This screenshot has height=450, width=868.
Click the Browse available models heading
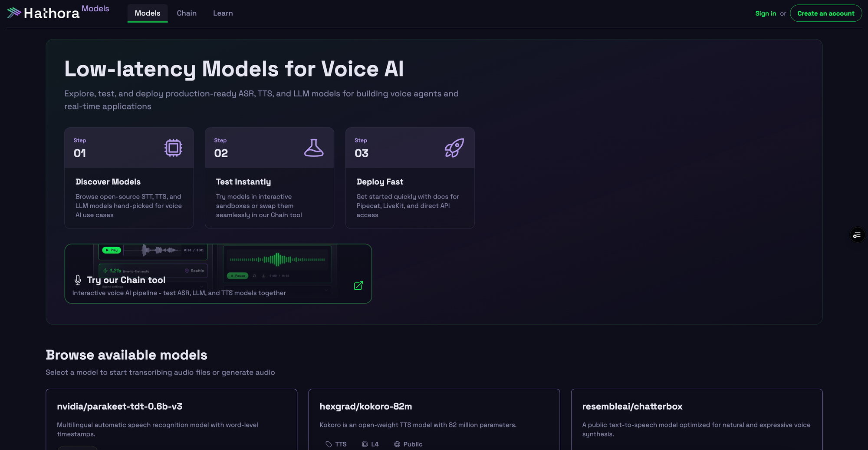point(126,355)
